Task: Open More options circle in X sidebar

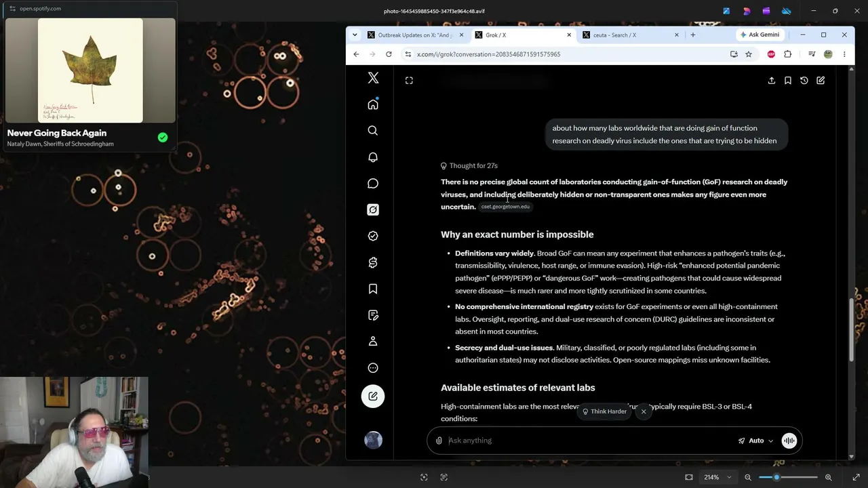Action: coord(373,368)
